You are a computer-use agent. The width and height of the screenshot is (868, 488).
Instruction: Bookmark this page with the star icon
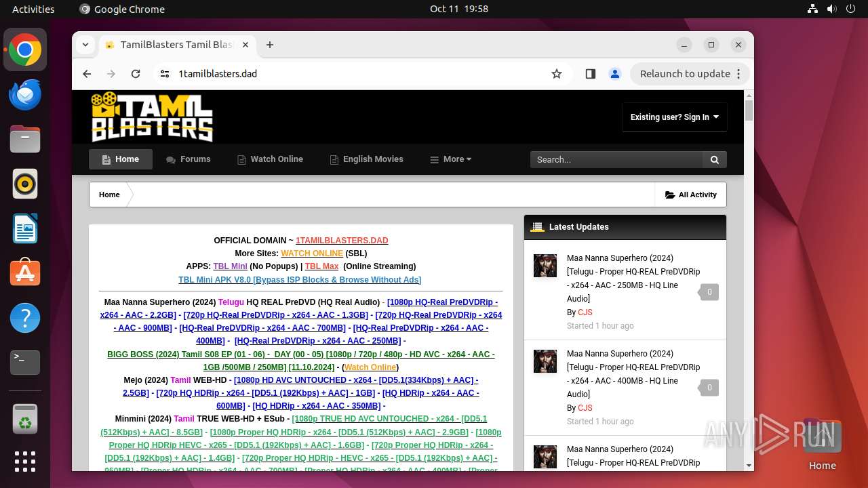[x=557, y=74]
